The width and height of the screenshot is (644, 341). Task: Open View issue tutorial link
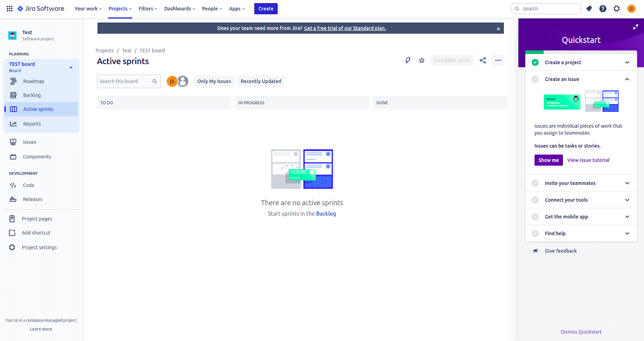pos(588,160)
